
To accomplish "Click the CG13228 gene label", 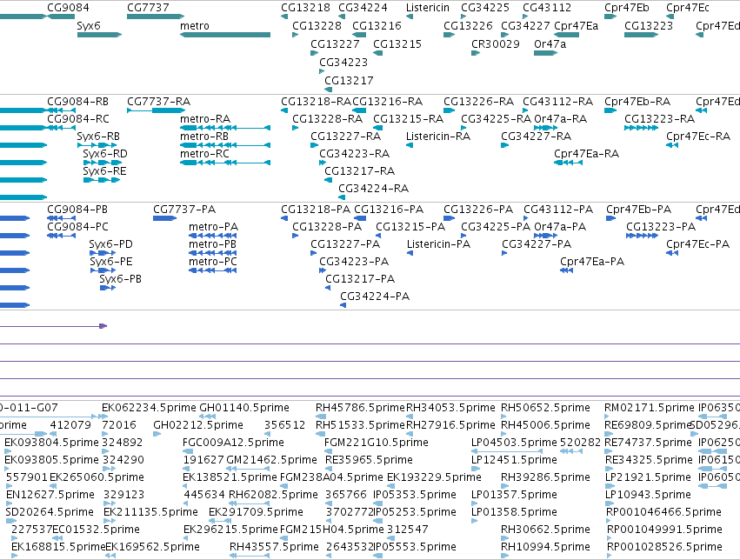I will point(317,26).
